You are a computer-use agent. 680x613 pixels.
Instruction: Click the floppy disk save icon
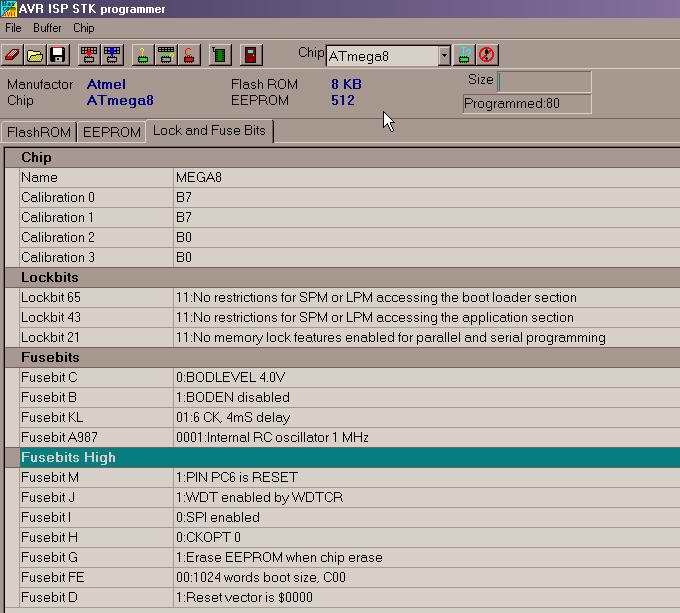pyautogui.click(x=57, y=55)
